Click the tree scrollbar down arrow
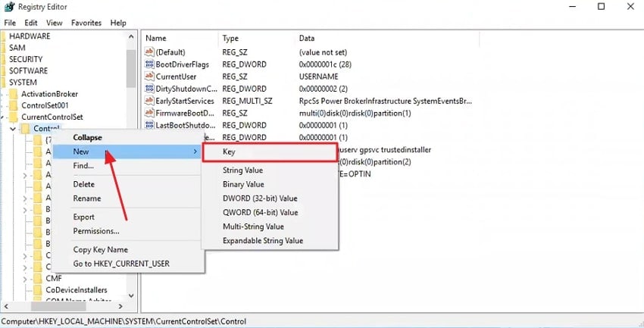Viewport: 644px width, 328px height. [131, 295]
